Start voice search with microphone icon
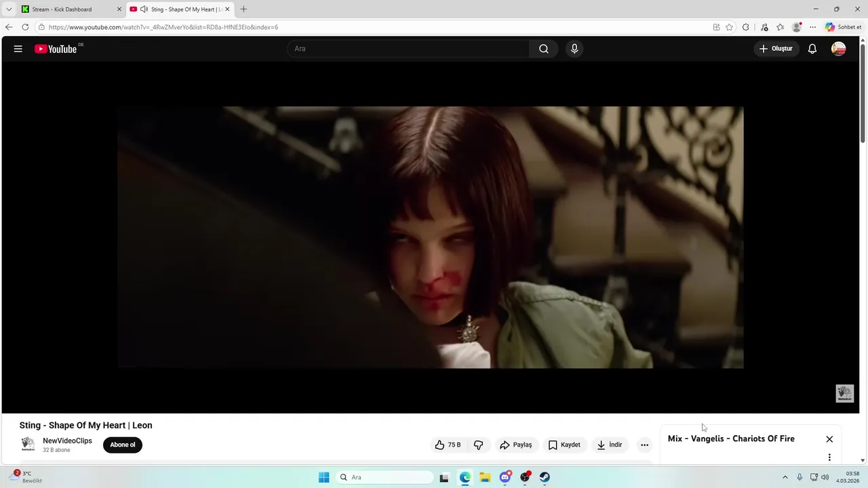This screenshot has width=868, height=488. click(574, 49)
